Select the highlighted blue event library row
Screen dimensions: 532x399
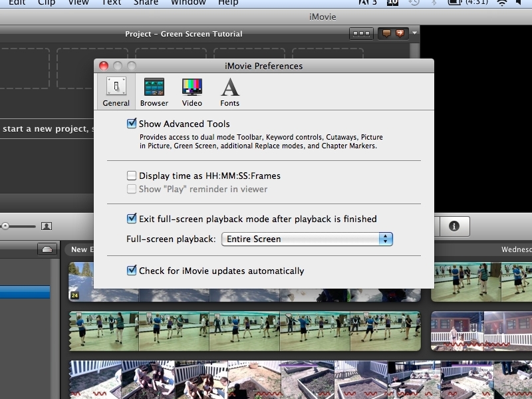tap(25, 292)
